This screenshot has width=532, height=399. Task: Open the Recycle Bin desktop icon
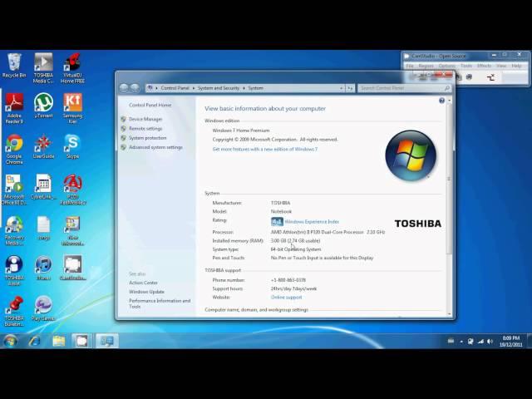(x=14, y=66)
